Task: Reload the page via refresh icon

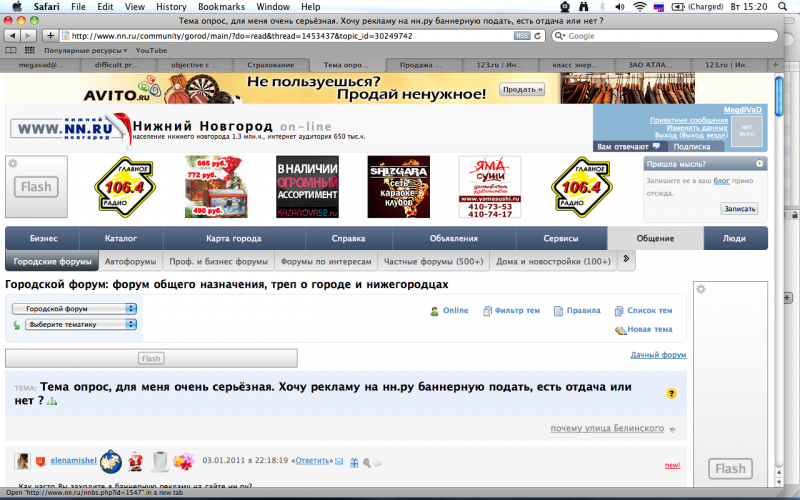Action: (x=537, y=36)
